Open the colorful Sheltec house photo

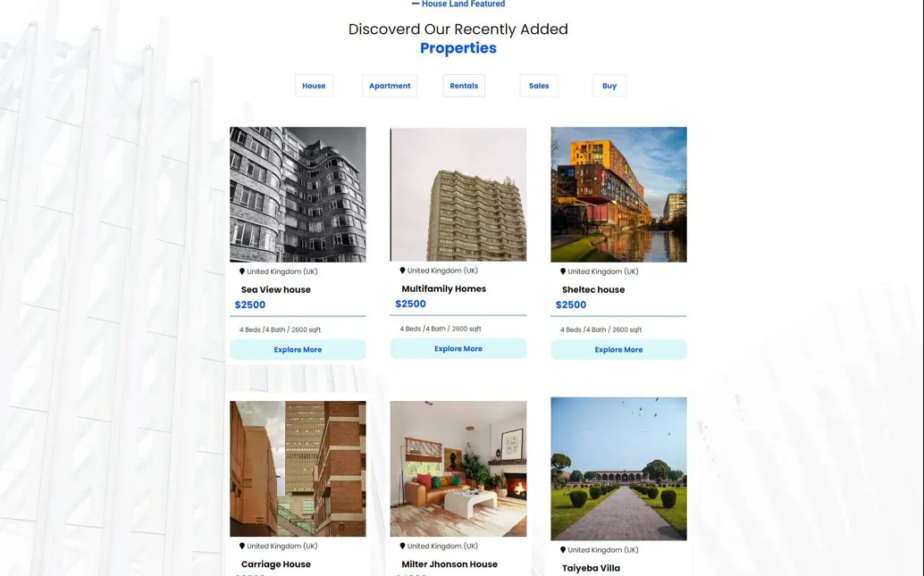pos(618,195)
